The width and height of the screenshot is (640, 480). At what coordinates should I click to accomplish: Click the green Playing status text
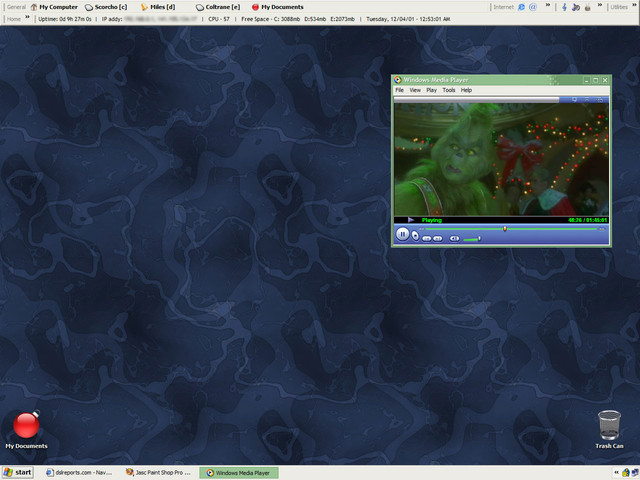(432, 220)
